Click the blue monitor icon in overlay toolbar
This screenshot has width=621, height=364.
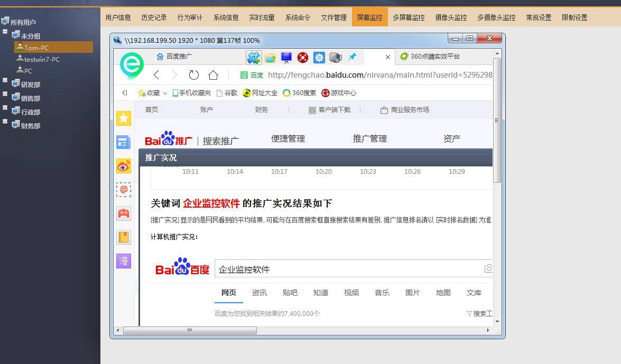tap(286, 58)
